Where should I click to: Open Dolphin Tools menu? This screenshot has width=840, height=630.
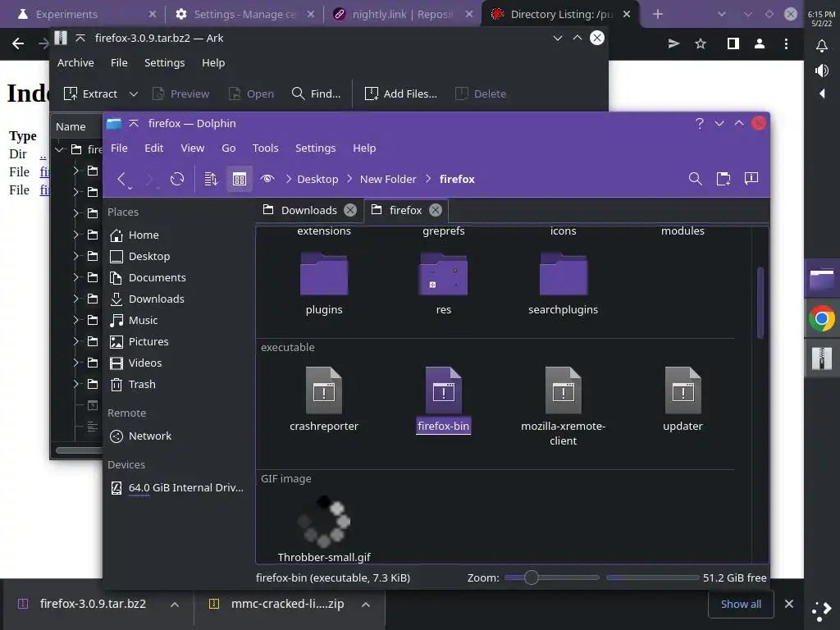pyautogui.click(x=265, y=148)
